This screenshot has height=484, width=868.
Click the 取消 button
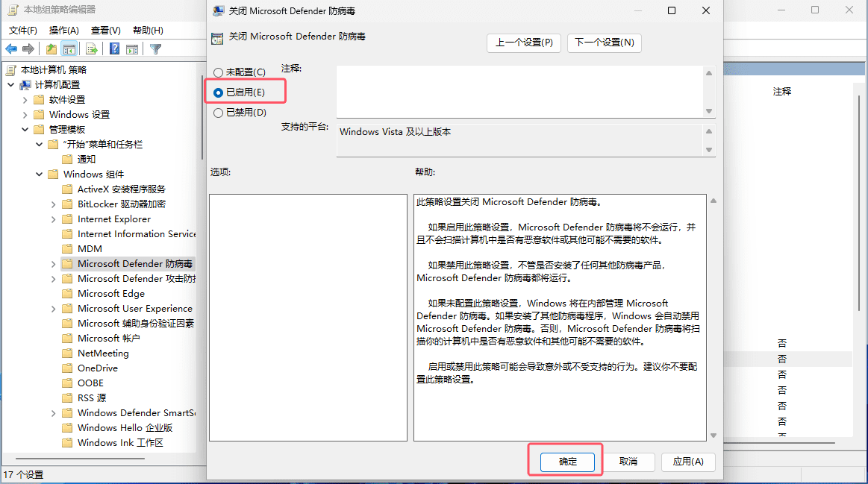628,462
